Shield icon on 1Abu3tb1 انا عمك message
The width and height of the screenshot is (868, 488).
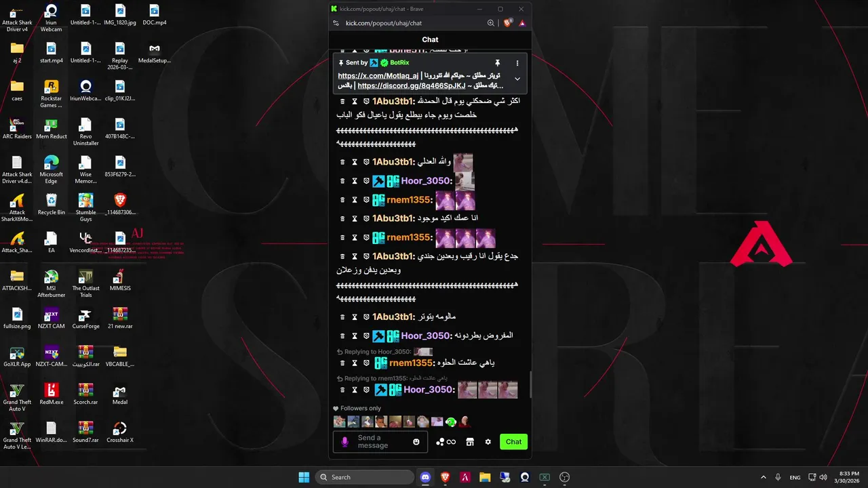coord(366,218)
